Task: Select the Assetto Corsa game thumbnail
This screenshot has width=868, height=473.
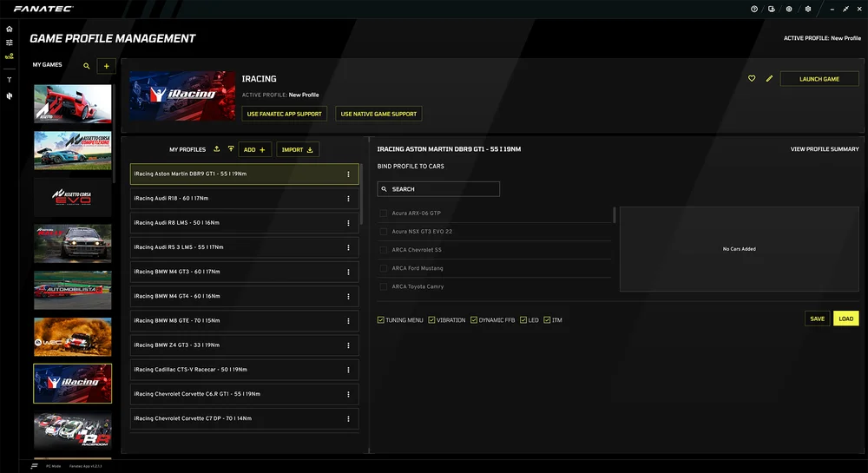Action: [x=73, y=103]
